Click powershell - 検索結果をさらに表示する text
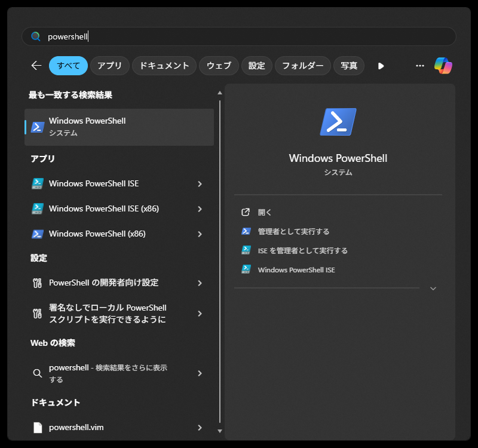 (108, 373)
